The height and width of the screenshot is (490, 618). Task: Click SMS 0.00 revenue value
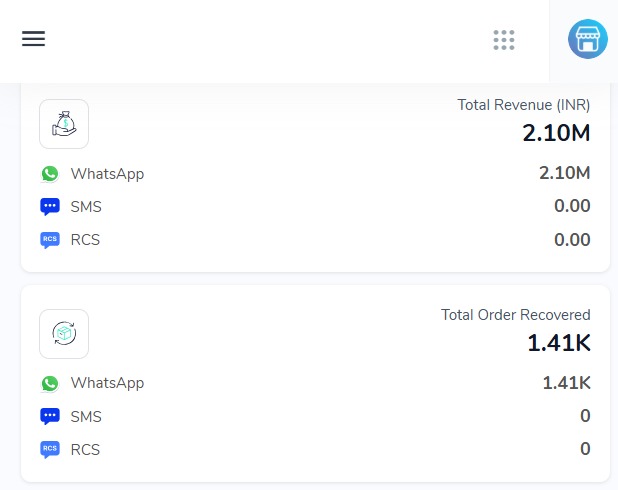point(572,206)
